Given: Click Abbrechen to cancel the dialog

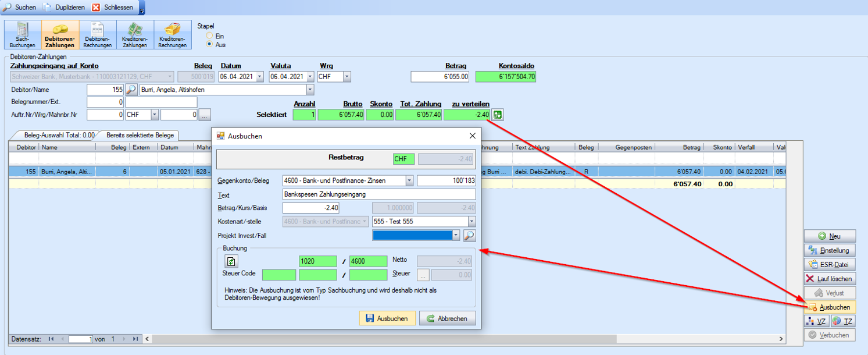Looking at the screenshot, I should pyautogui.click(x=447, y=318).
